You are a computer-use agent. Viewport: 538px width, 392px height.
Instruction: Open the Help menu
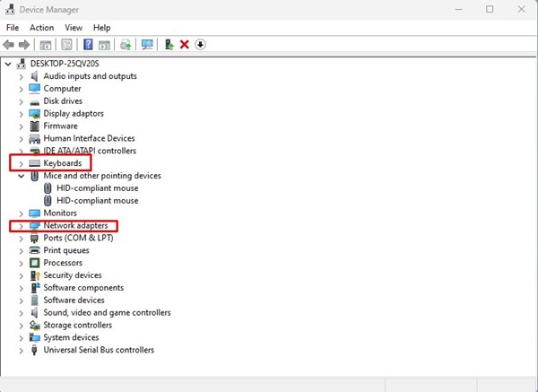coord(102,28)
